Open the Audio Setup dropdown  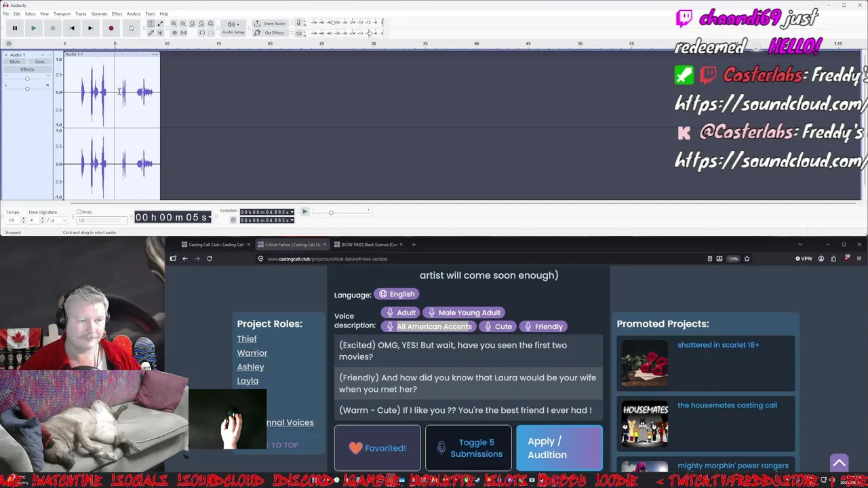[x=233, y=27]
